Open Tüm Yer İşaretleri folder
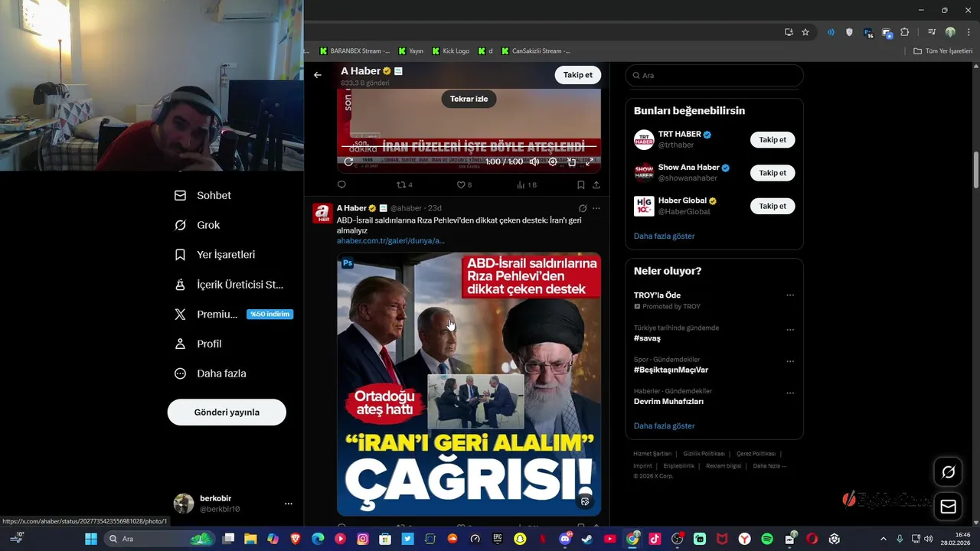Screen dimensions: 980x551 coord(942,51)
